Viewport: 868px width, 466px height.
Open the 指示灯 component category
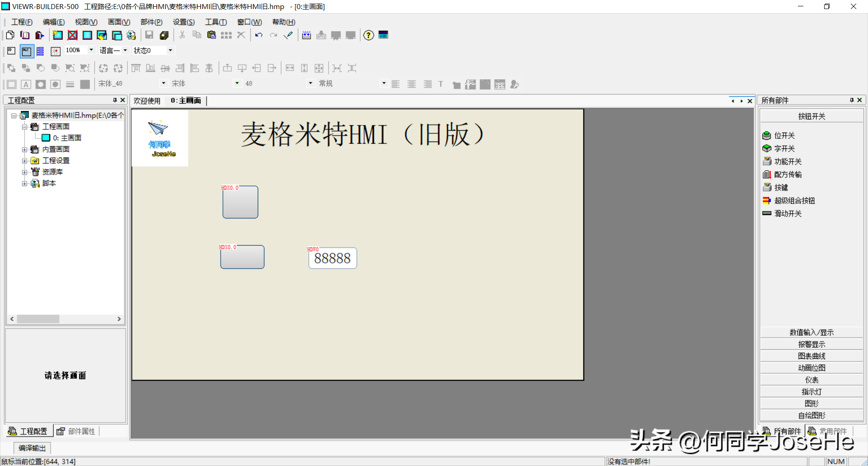point(811,392)
